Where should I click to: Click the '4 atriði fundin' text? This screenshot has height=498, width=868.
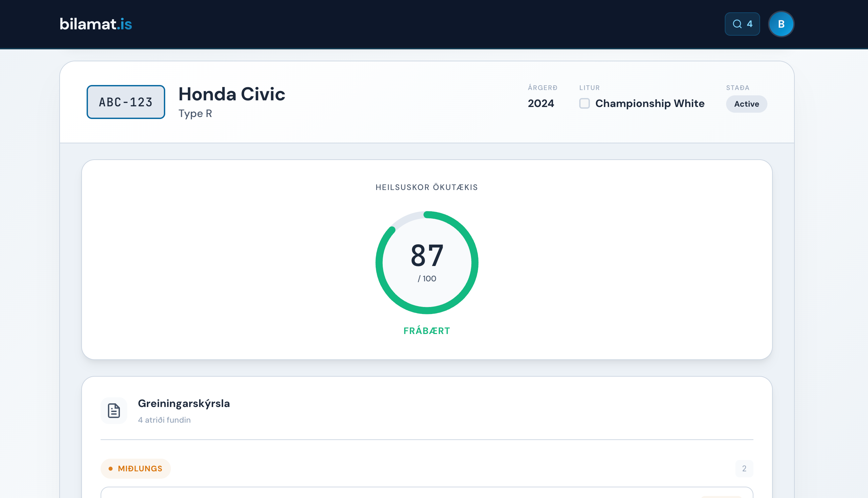pos(164,420)
